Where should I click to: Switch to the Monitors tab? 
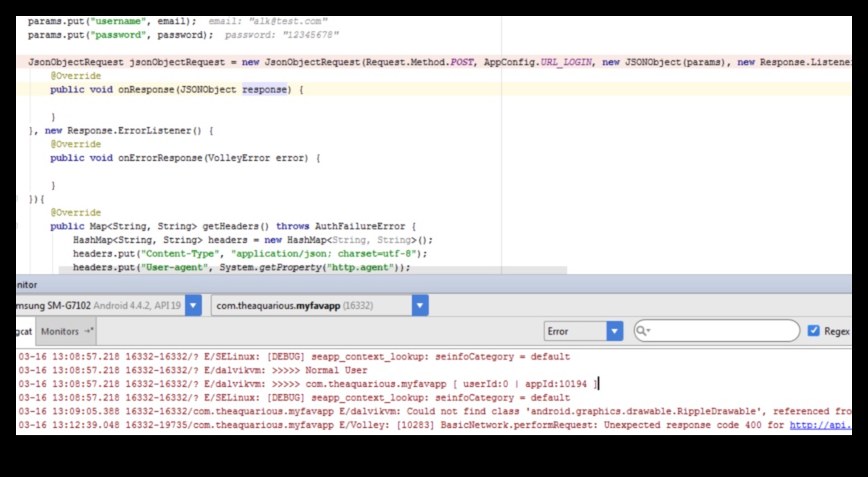click(x=60, y=331)
